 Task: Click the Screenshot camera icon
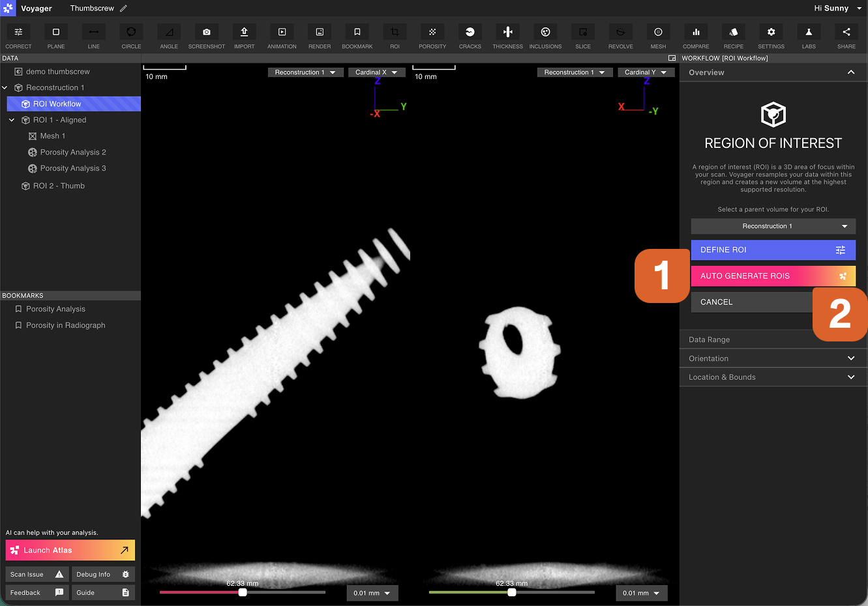pyautogui.click(x=207, y=33)
